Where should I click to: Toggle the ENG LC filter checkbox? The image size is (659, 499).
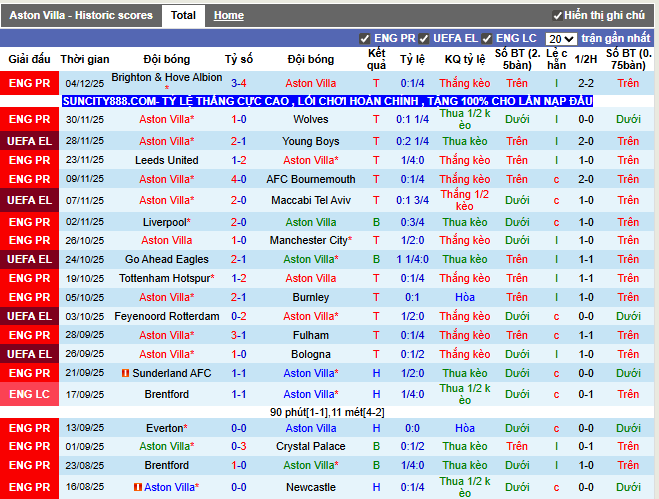click(x=487, y=39)
